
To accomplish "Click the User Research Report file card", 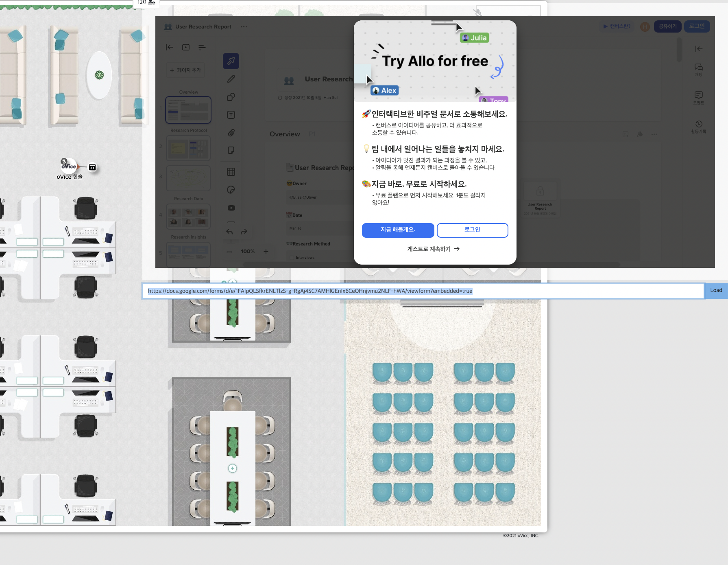I will point(540,198).
